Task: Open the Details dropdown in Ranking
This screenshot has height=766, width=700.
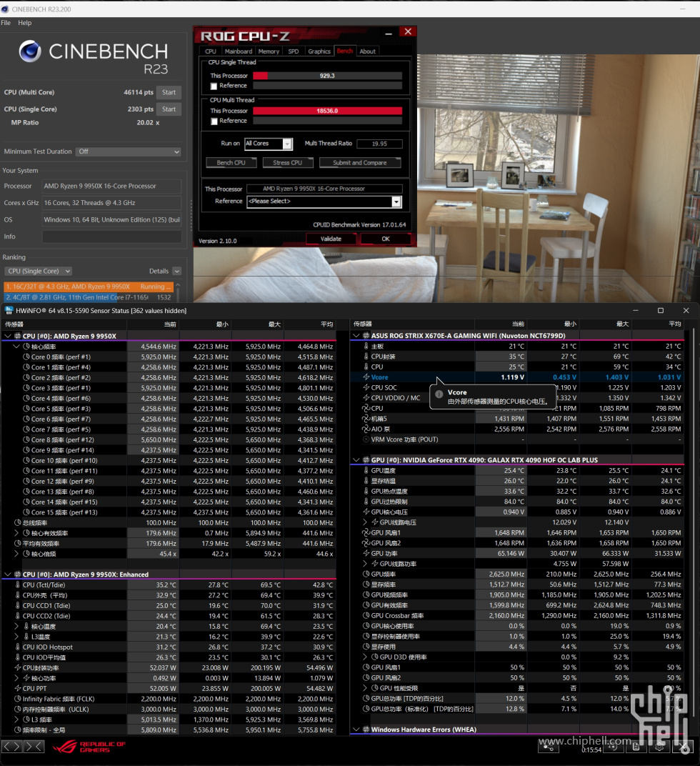Action: pos(176,271)
